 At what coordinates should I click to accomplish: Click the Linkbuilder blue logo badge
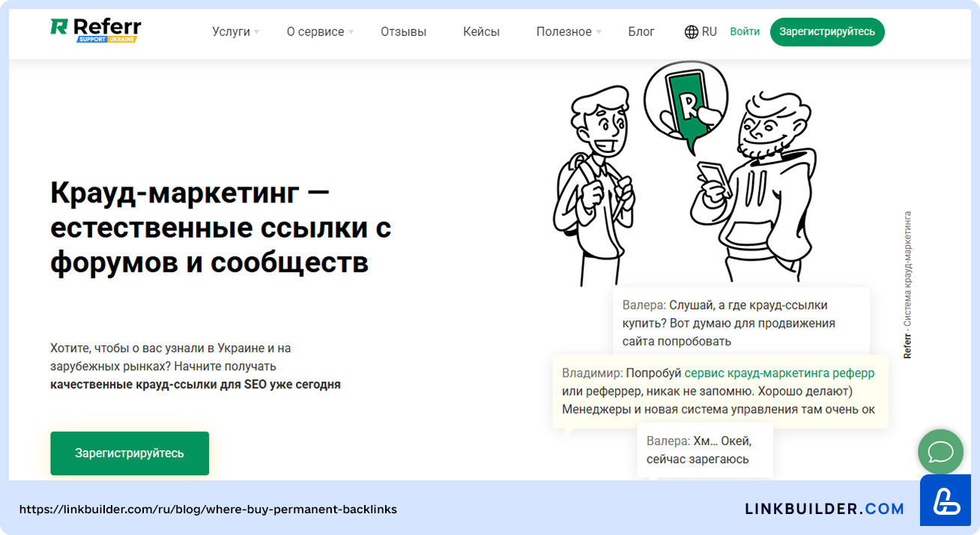[x=945, y=500]
